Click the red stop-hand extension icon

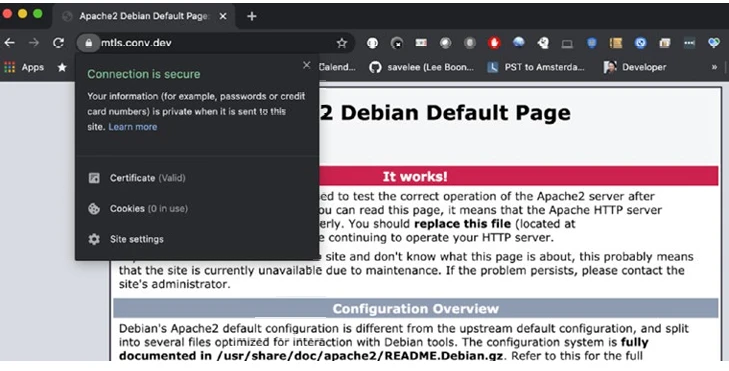[494, 43]
